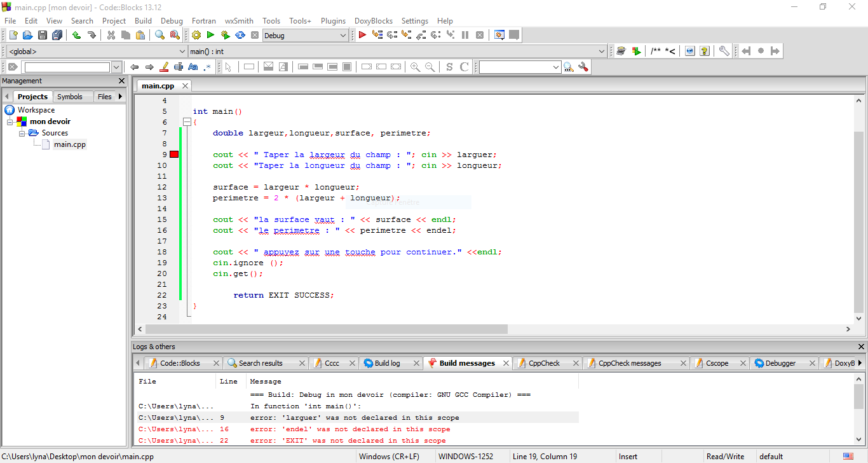The image size is (868, 463).
Task: Cut the selected text
Action: (x=111, y=36)
